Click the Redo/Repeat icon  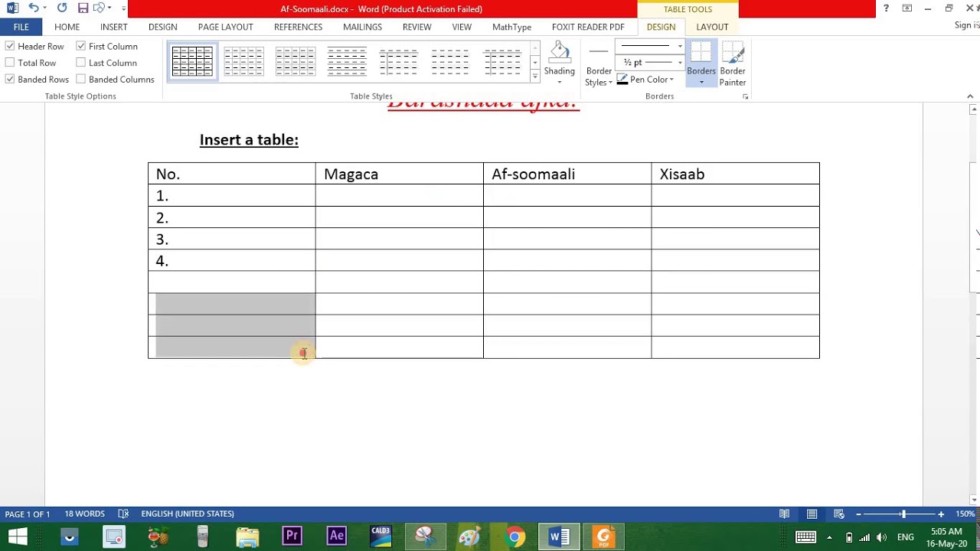[x=62, y=8]
